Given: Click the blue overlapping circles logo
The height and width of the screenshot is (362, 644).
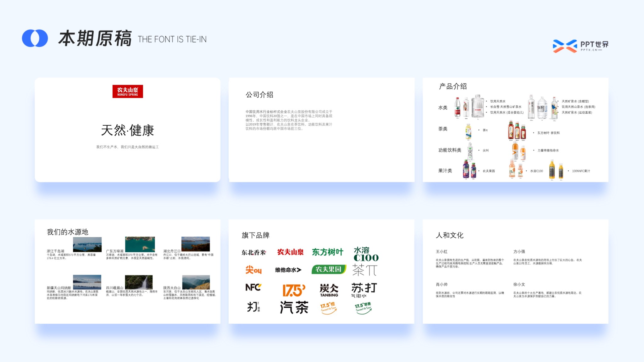Looking at the screenshot, I should coord(35,38).
